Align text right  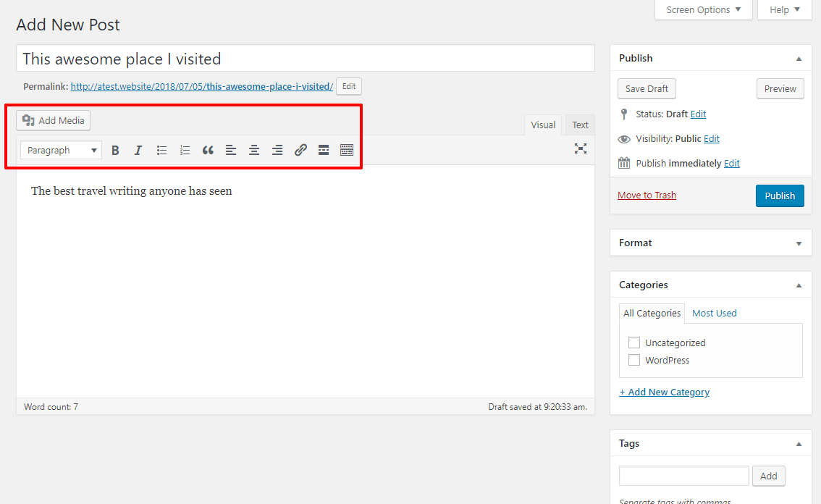tap(277, 151)
